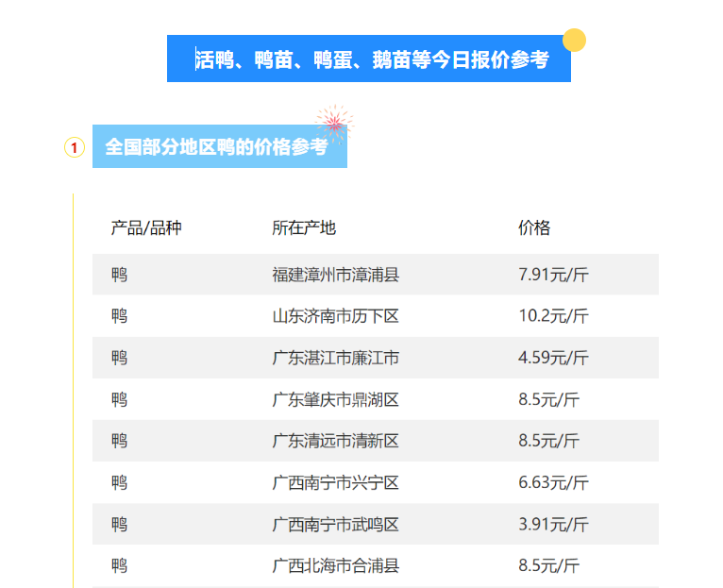Select the 福建漳州市漳浦县 location cell
Image resolution: width=723 pixels, height=588 pixels.
[x=335, y=275]
